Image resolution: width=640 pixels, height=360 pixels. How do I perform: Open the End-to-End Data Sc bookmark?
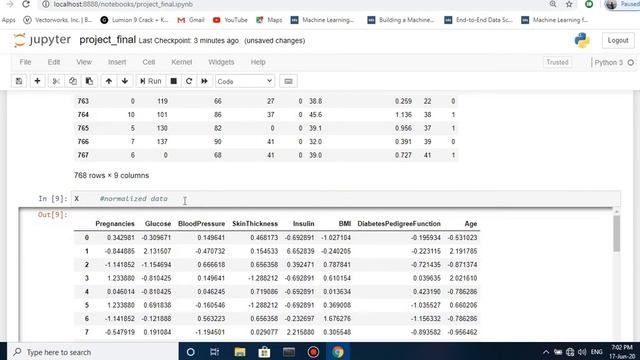(x=478, y=20)
